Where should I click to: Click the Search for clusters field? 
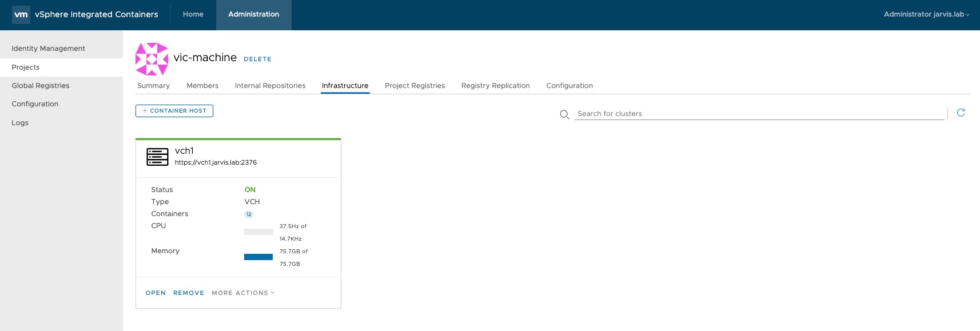pyautogui.click(x=760, y=114)
